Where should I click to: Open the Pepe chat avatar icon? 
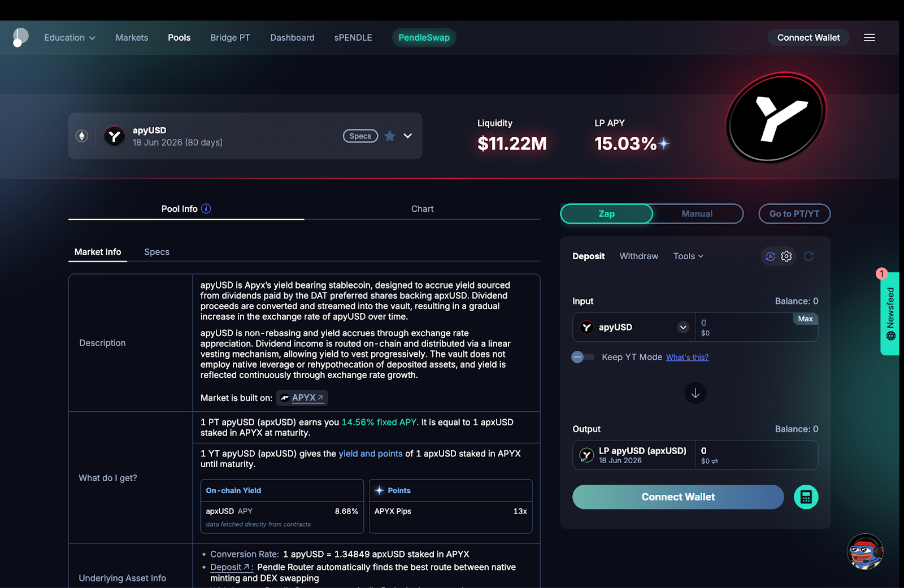pyautogui.click(x=865, y=552)
